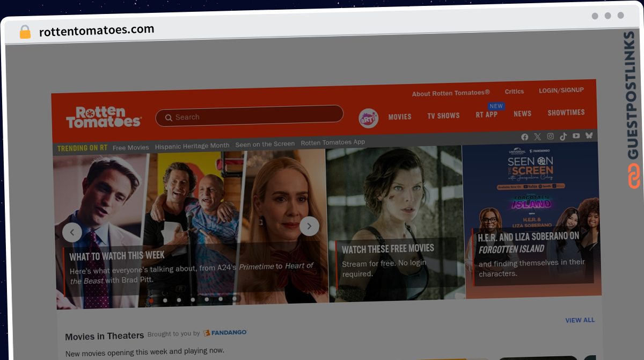The height and width of the screenshot is (360, 644).
Task: Focus the Search input field
Action: coord(249,116)
